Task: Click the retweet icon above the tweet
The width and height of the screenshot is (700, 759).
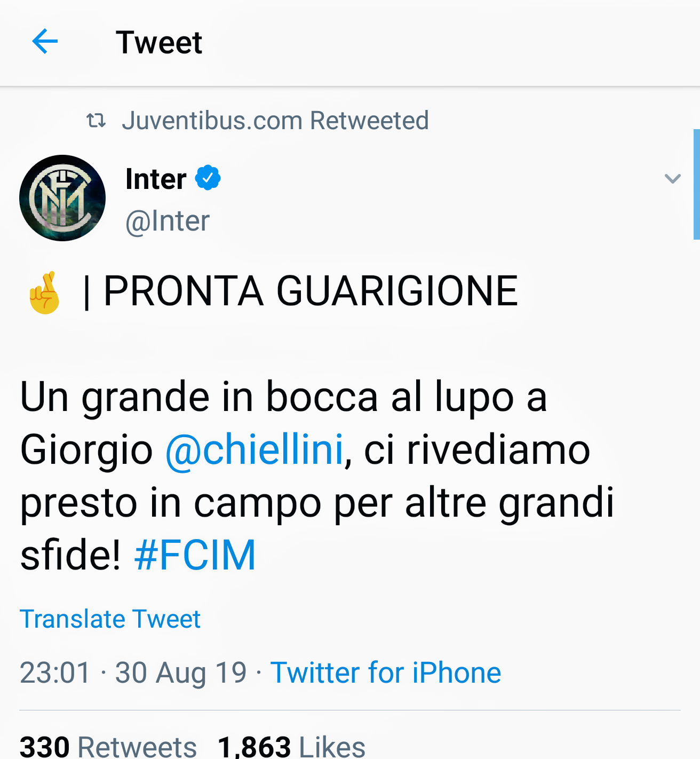Action: tap(96, 121)
